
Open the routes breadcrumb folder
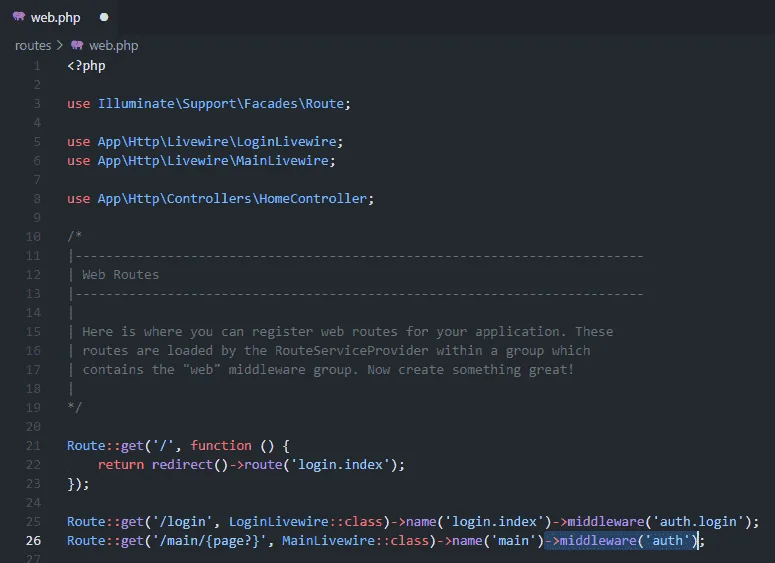pyautogui.click(x=33, y=45)
